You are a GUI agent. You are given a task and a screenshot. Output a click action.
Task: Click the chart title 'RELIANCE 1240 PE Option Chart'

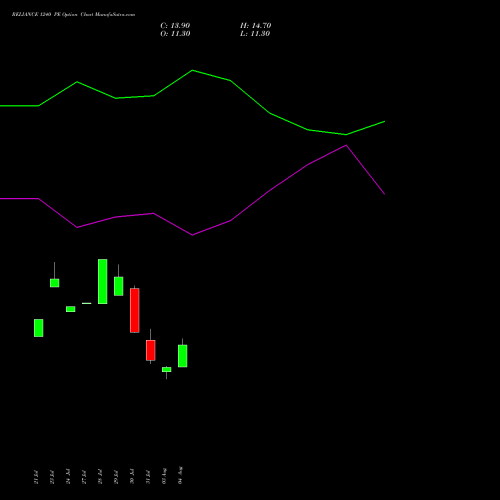coord(53,15)
